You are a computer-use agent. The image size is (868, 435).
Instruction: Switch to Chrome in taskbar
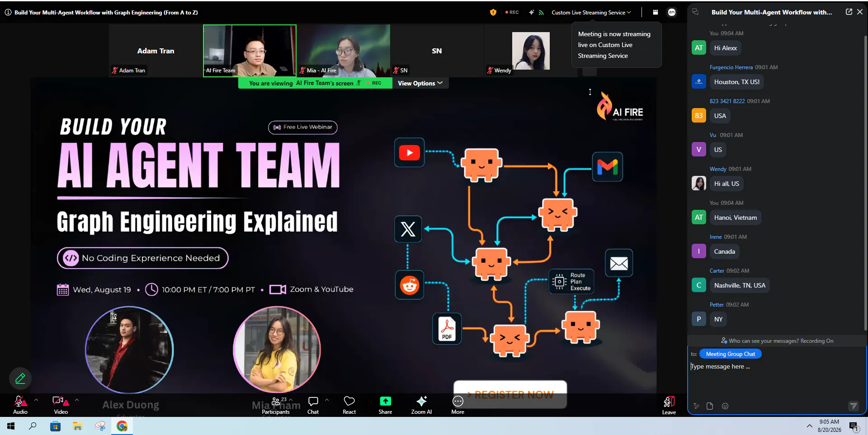tap(122, 426)
